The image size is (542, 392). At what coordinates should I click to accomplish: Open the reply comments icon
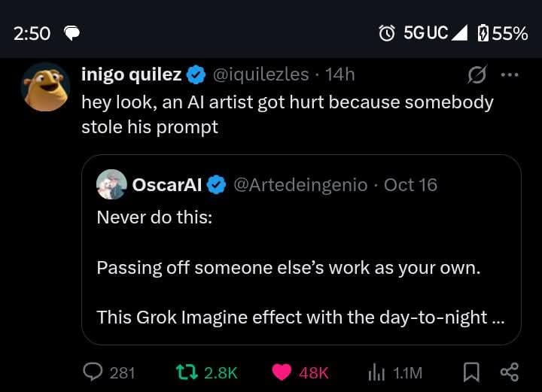[x=92, y=372]
